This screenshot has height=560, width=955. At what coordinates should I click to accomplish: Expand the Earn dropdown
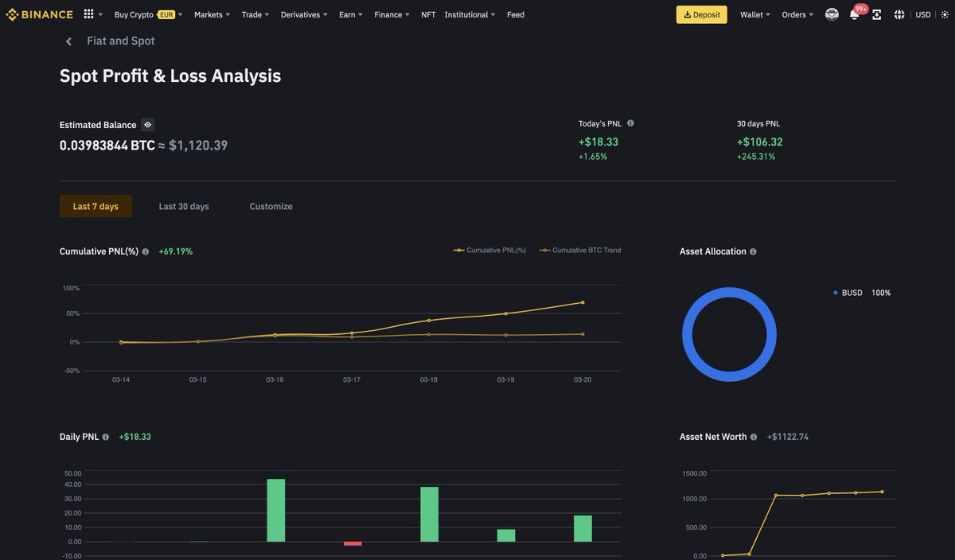click(351, 14)
